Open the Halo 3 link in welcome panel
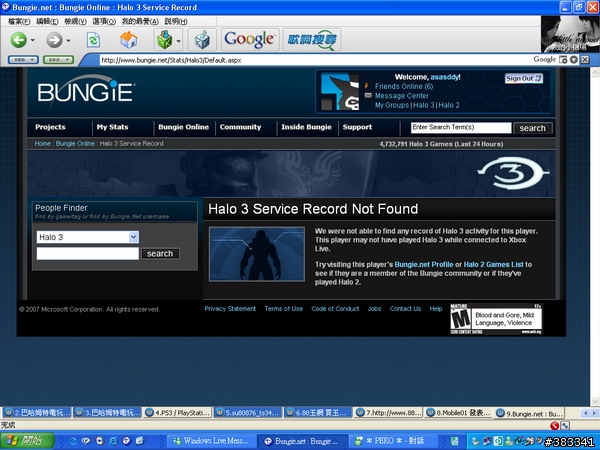The image size is (600, 450). coord(424,105)
